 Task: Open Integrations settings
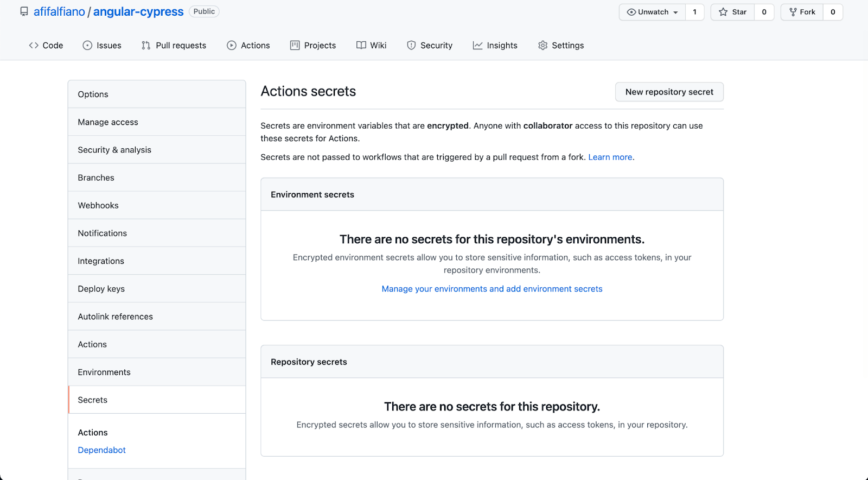157,261
